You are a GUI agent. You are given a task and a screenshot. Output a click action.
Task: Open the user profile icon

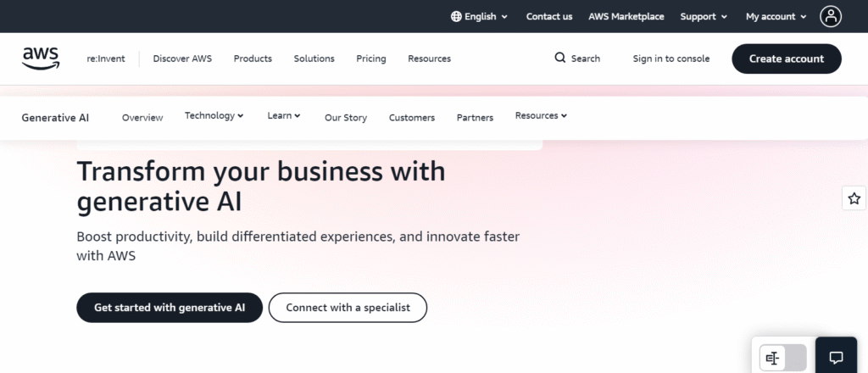click(x=831, y=16)
